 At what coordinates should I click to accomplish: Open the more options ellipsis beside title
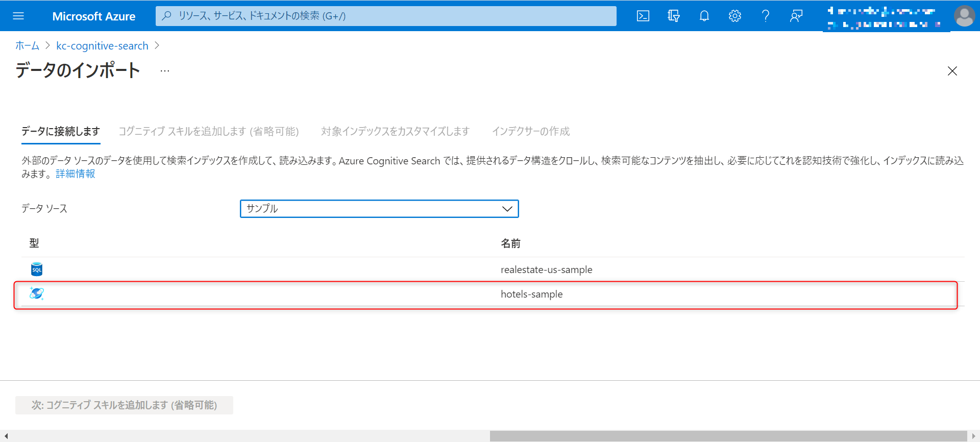164,71
